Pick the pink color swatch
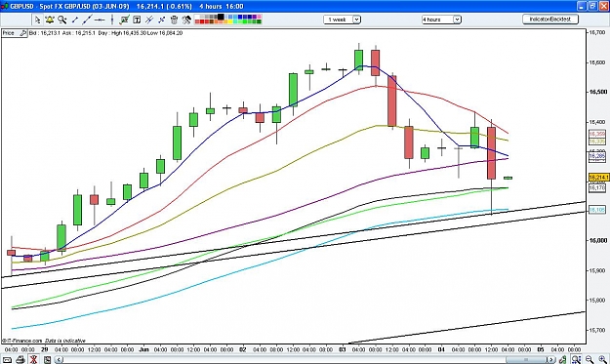The image size is (610, 364). click(259, 17)
